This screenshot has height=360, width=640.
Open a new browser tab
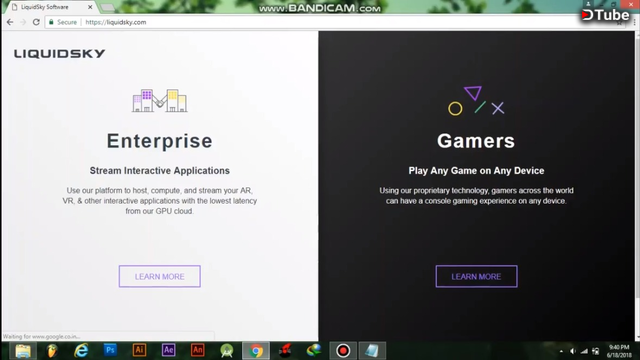tap(107, 8)
